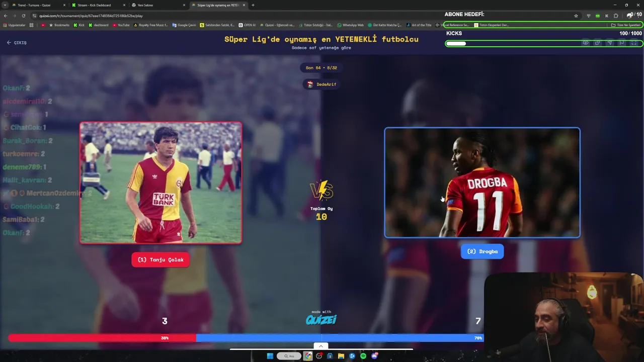Screen dimensions: 644x362
Task: Open the Windows Start menu
Action: point(270,356)
